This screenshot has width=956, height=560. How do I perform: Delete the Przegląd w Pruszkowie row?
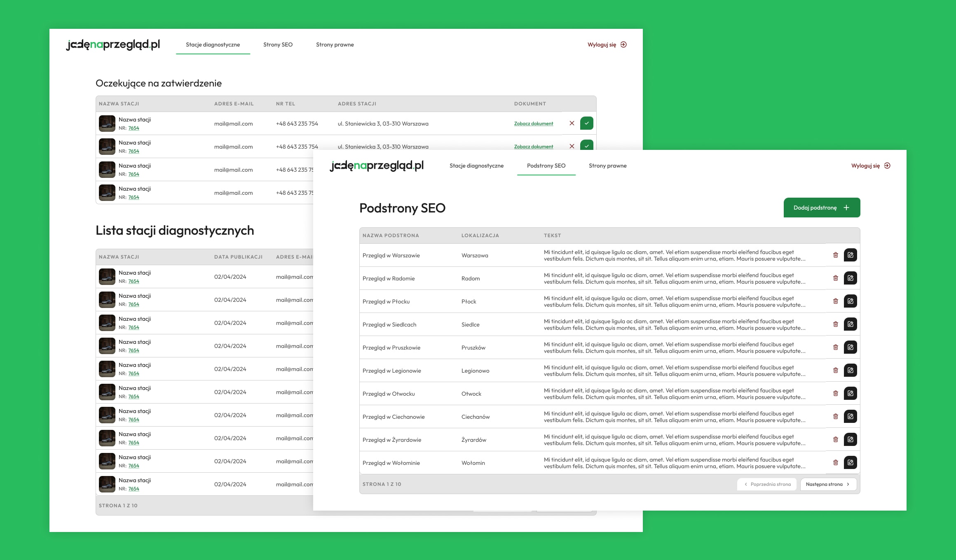(x=836, y=348)
